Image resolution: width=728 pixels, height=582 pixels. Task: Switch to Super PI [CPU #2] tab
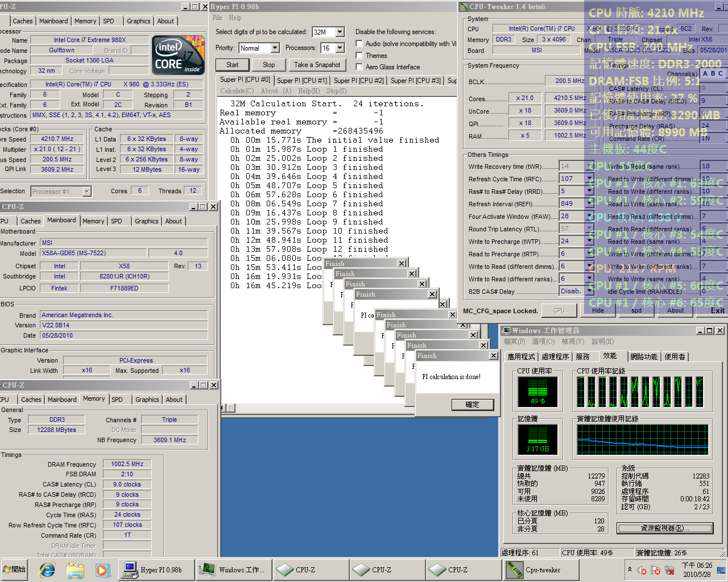[359, 81]
